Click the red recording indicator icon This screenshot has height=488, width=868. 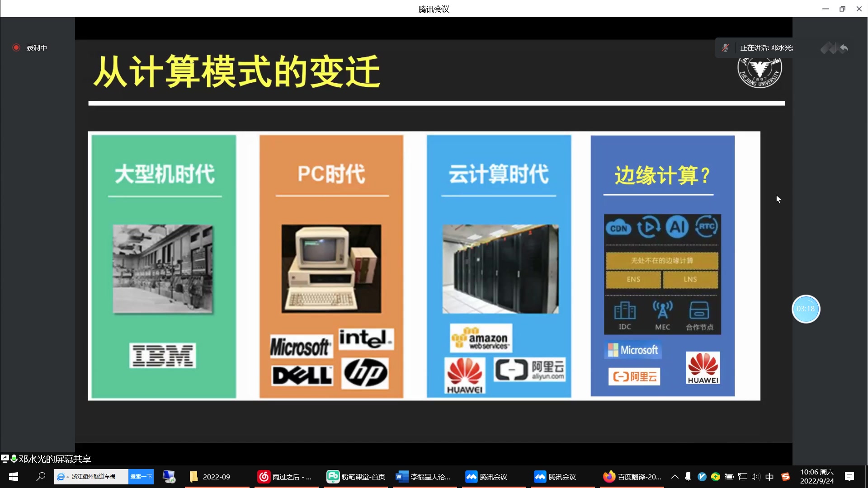(16, 47)
